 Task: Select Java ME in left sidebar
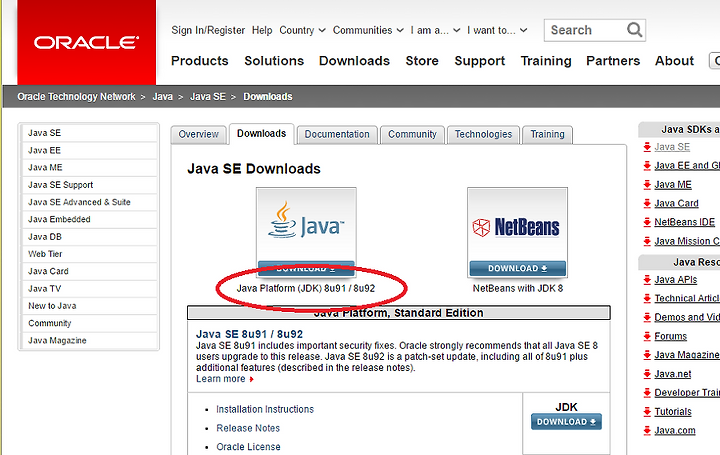[89, 168]
